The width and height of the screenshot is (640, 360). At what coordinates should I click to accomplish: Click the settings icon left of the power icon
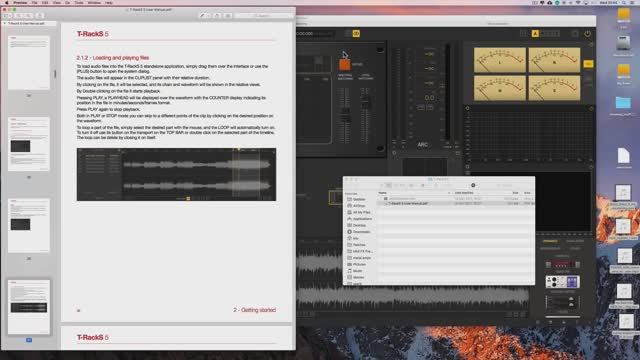click(575, 33)
